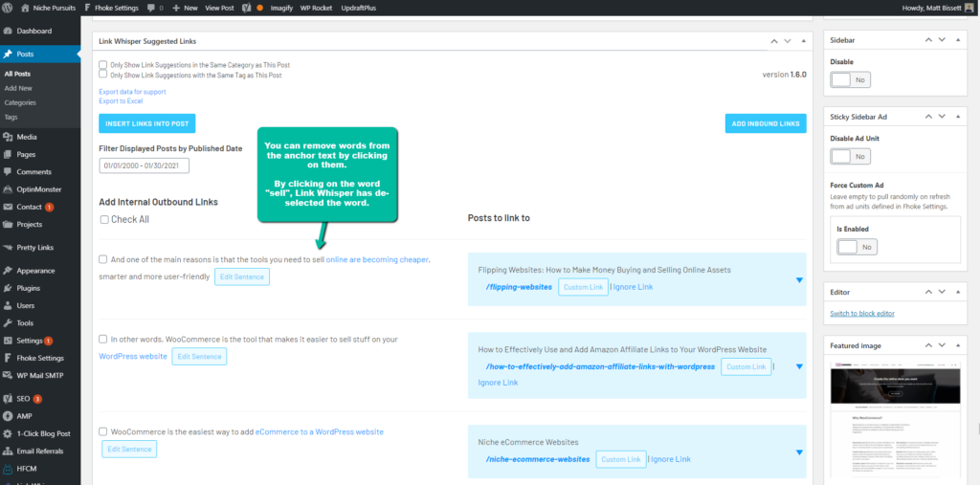Click the AMP icon in sidebar
The image size is (980, 485).
pos(8,415)
